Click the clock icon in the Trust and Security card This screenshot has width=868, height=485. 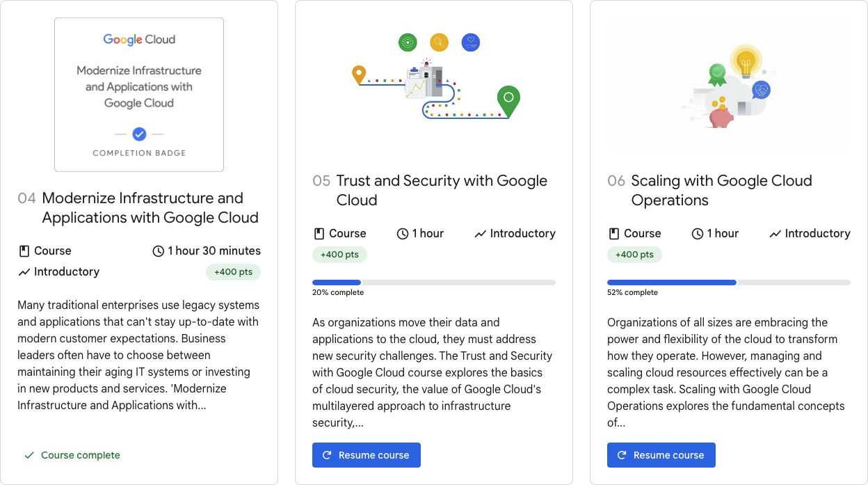pos(403,234)
